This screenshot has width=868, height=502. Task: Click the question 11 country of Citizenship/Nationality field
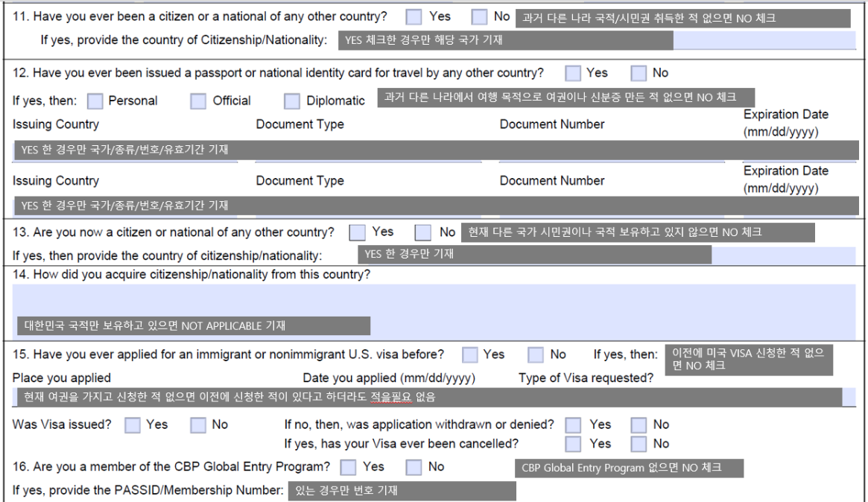tap(597, 40)
